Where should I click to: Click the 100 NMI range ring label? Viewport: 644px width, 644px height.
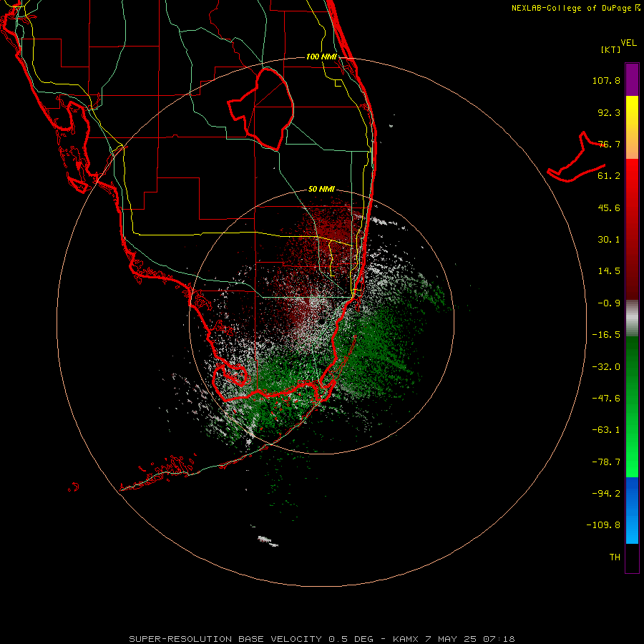(321, 57)
